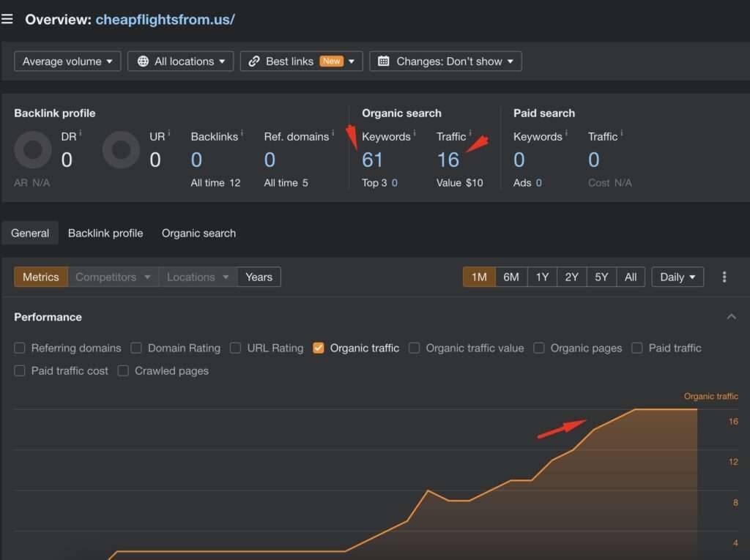Enable Referring domains checkbox
Screen dimensions: 750x560
point(20,348)
